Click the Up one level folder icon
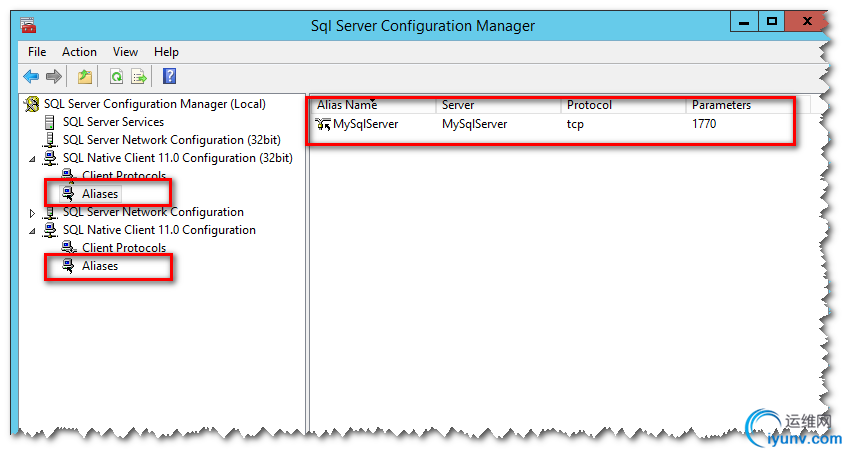848x455 pixels. 84,77
